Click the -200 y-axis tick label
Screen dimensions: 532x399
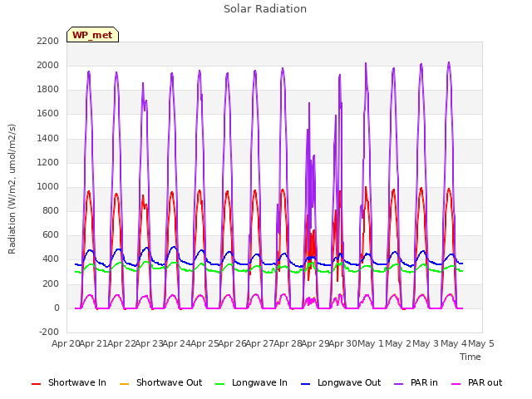click(x=49, y=332)
